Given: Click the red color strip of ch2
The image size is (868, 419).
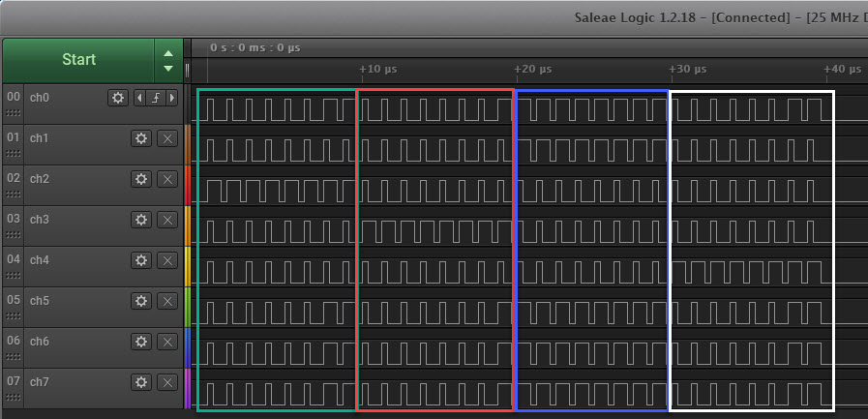Looking at the screenshot, I should [188, 184].
